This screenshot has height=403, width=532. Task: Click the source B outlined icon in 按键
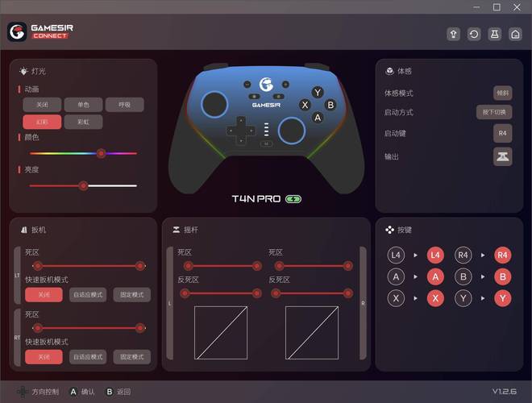click(x=463, y=276)
